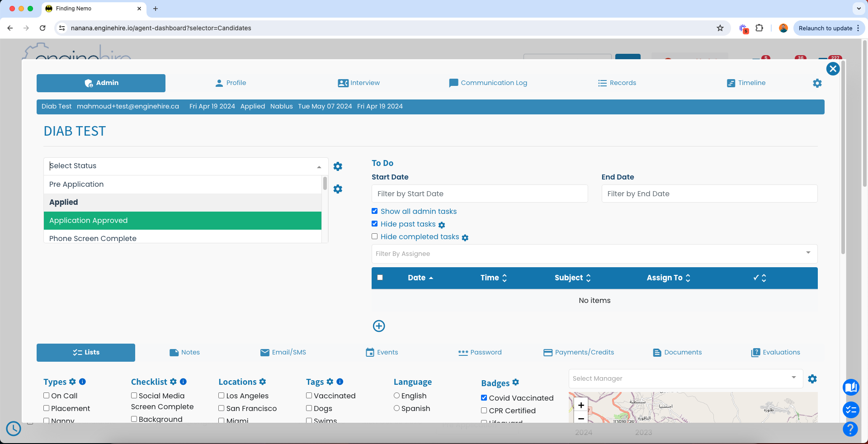Sort tasks by Subject column
This screenshot has width=868, height=444.
pyautogui.click(x=573, y=278)
